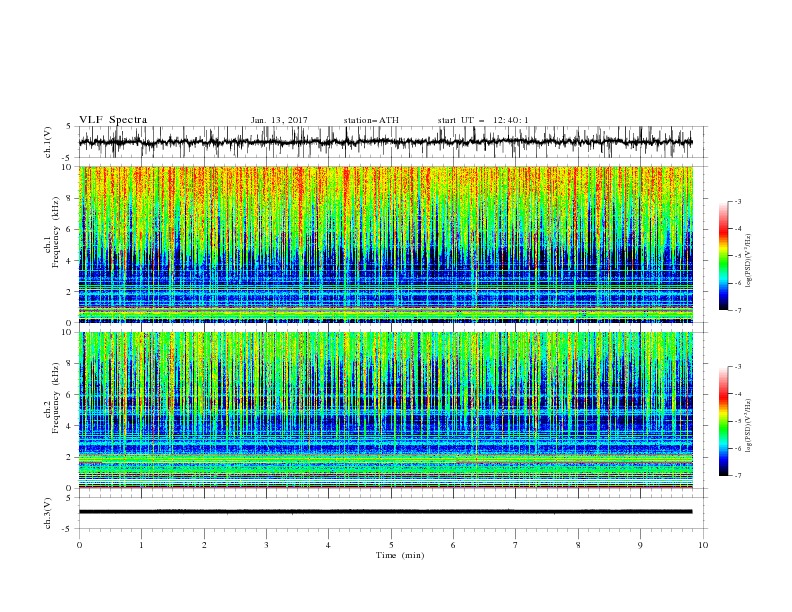The image size is (792, 612).
Task: Click time axis tick label "4"
Action: (328, 545)
